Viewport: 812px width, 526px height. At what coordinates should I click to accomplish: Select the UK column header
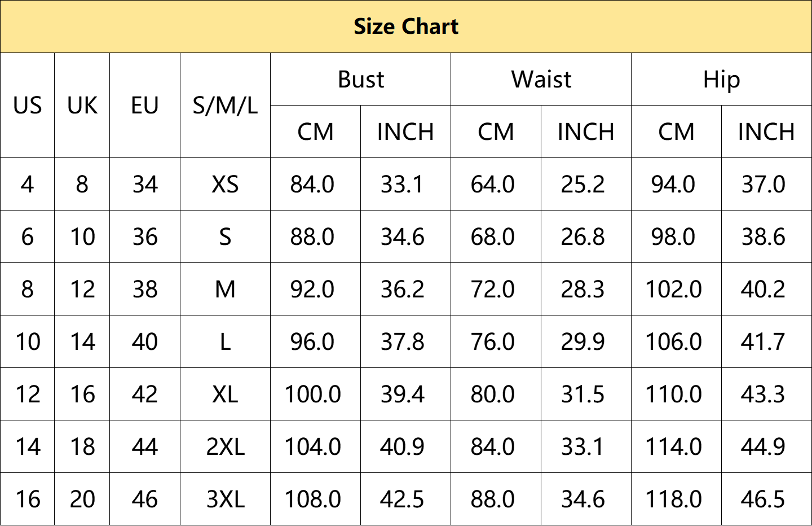(x=82, y=106)
